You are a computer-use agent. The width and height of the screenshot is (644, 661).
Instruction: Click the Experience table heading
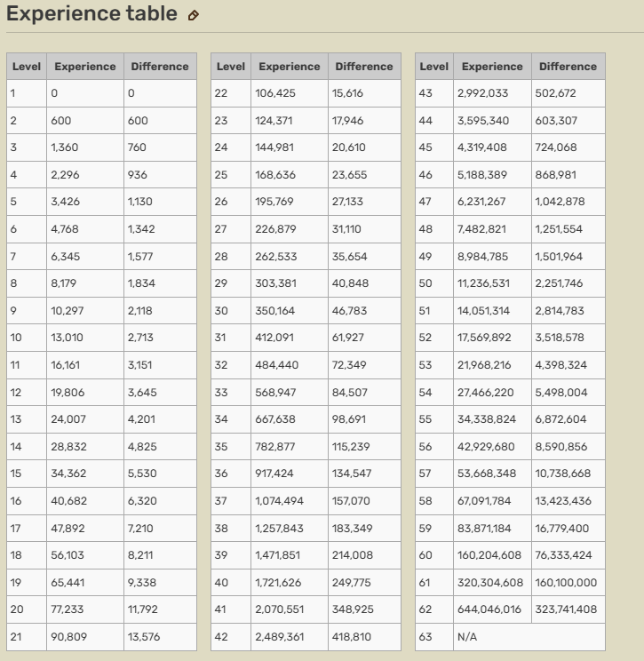[91, 13]
